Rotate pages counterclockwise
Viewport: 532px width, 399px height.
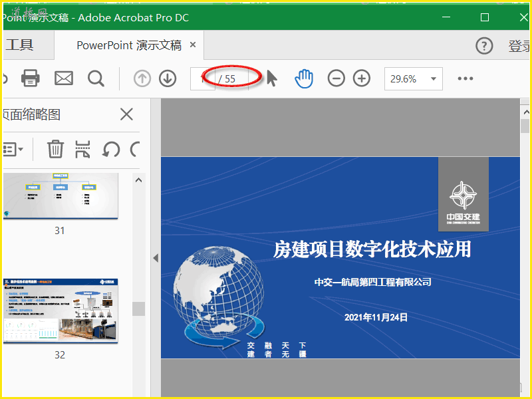pyautogui.click(x=111, y=149)
